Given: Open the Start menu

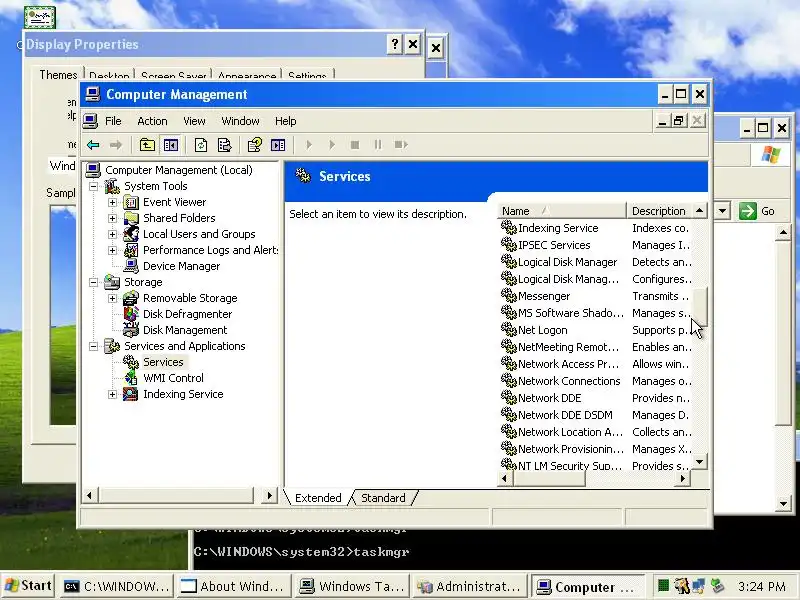Looking at the screenshot, I should point(29,586).
